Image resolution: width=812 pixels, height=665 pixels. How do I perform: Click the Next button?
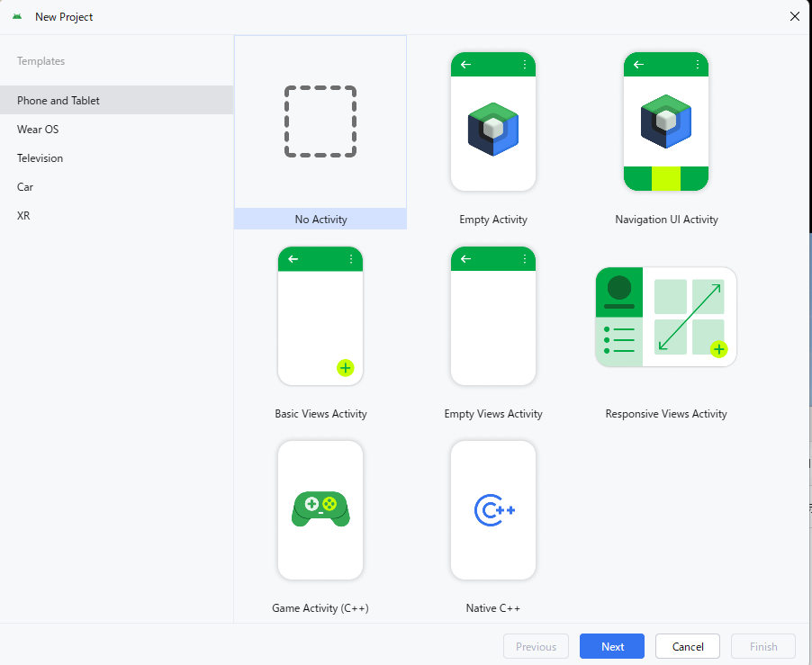pos(612,646)
